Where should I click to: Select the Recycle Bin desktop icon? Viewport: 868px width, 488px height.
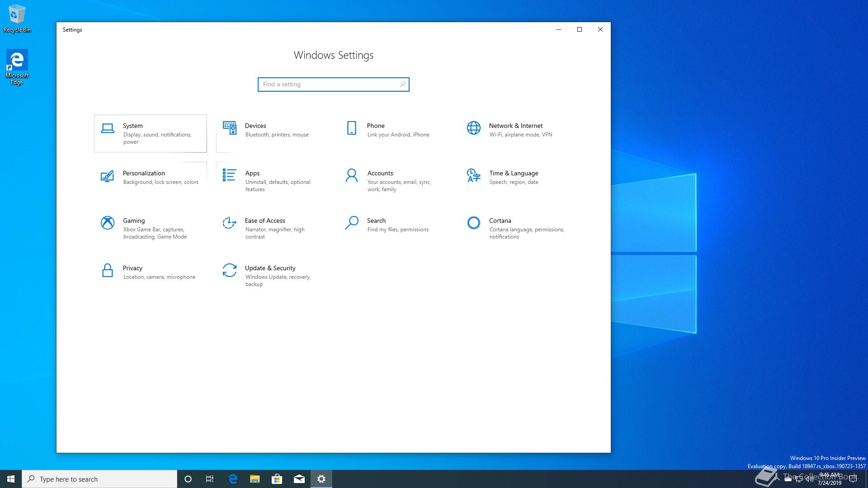click(17, 19)
